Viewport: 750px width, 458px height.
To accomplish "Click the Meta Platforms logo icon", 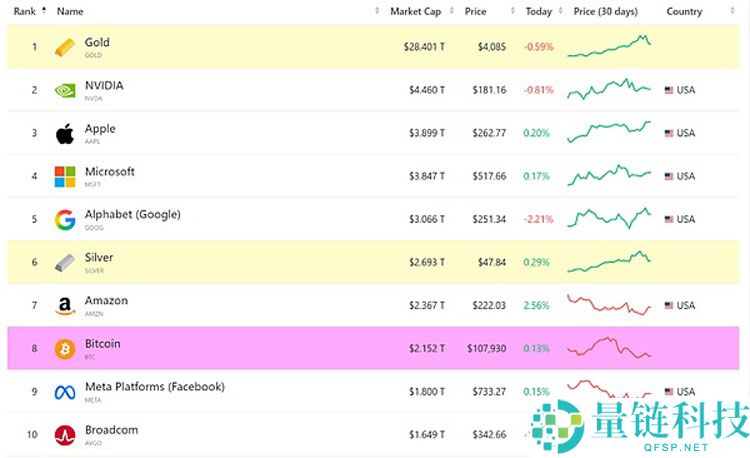I will 64,392.
